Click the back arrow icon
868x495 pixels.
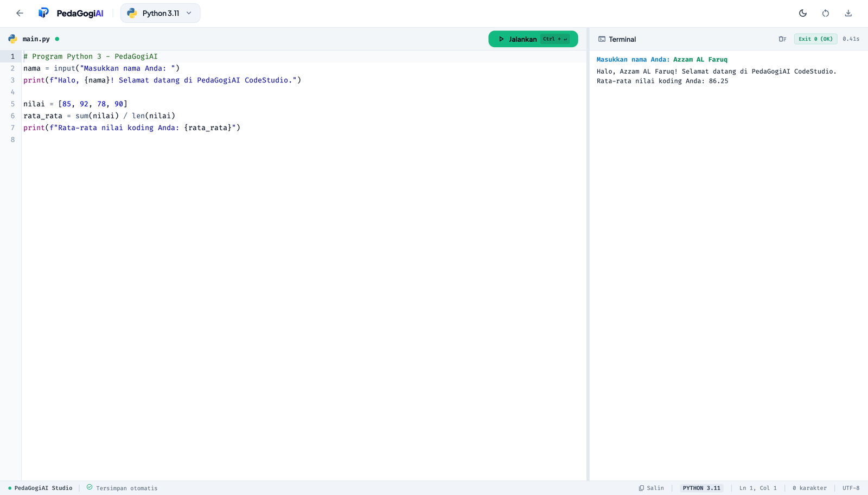[20, 13]
